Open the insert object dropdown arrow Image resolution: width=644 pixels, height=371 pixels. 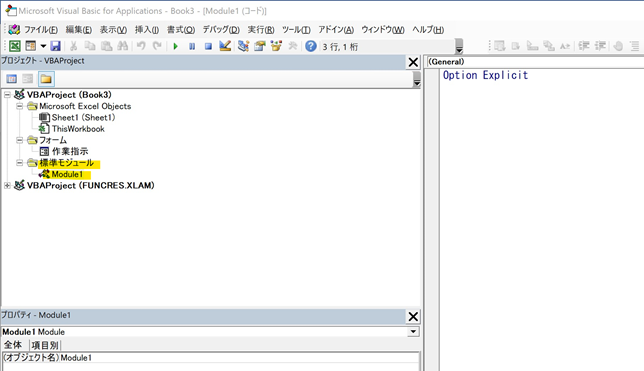point(43,46)
